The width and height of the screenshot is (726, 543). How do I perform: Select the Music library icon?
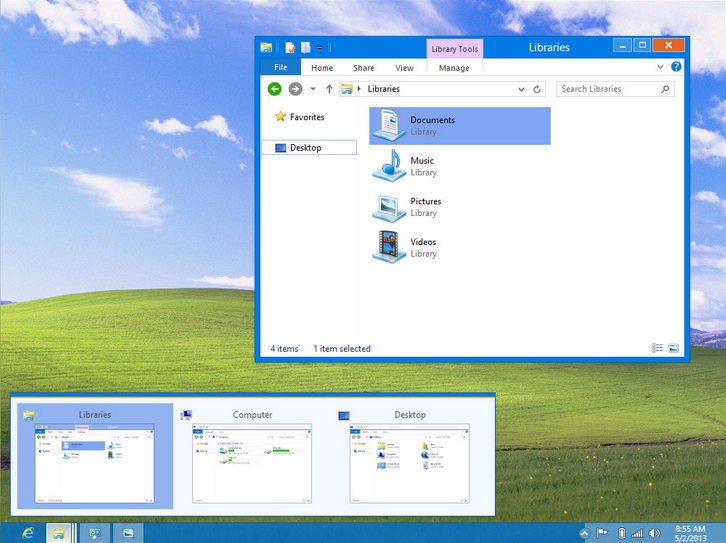pyautogui.click(x=389, y=166)
